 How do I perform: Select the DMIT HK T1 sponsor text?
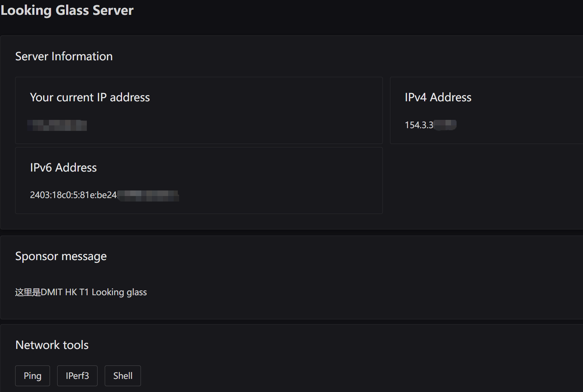tap(81, 292)
